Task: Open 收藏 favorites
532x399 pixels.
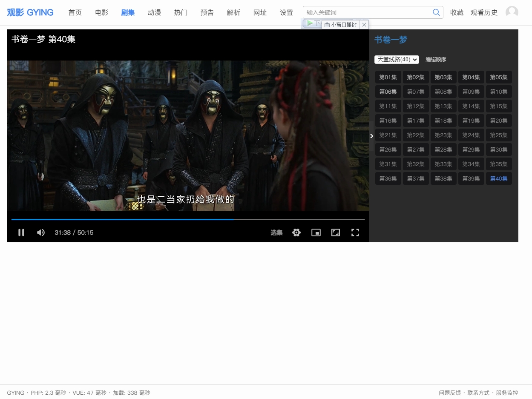Action: 457,12
